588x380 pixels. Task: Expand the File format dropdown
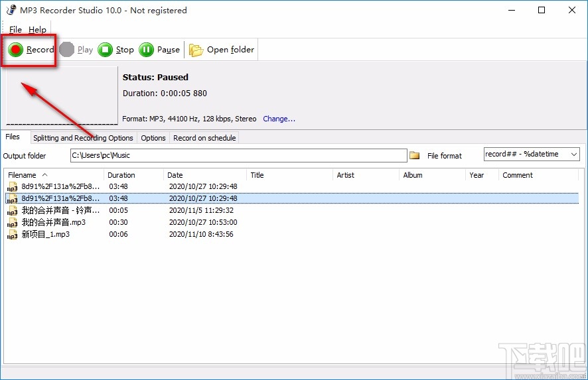[574, 155]
